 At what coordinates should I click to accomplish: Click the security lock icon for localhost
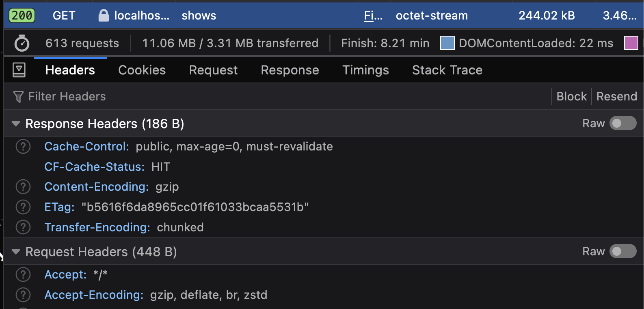104,15
